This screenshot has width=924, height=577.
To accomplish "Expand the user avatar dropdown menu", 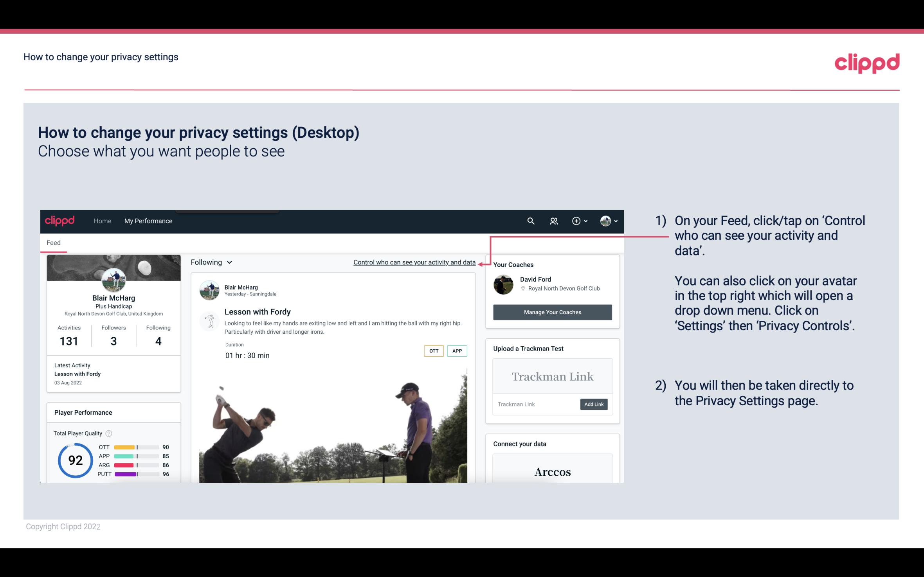I will [x=607, y=220].
